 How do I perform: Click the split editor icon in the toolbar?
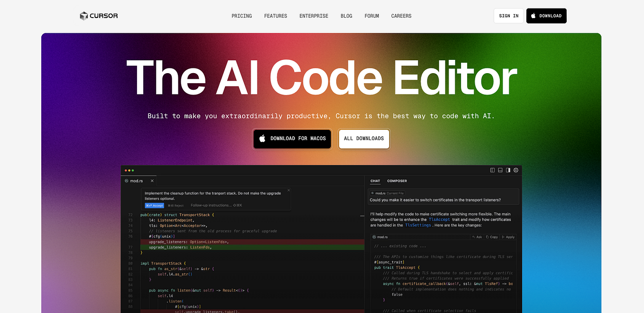click(x=492, y=170)
